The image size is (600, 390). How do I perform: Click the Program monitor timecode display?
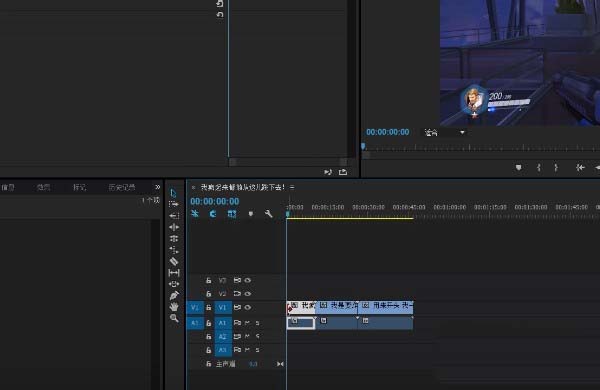click(x=388, y=132)
